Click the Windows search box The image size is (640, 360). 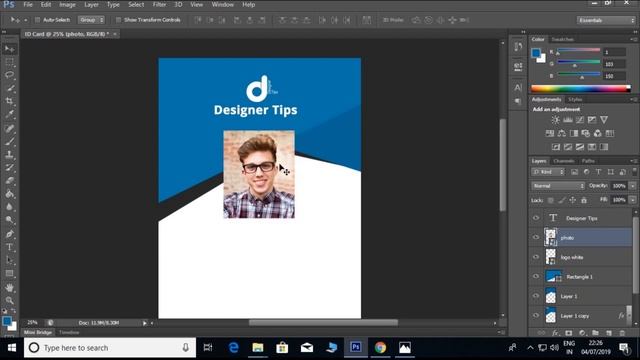[109, 348]
